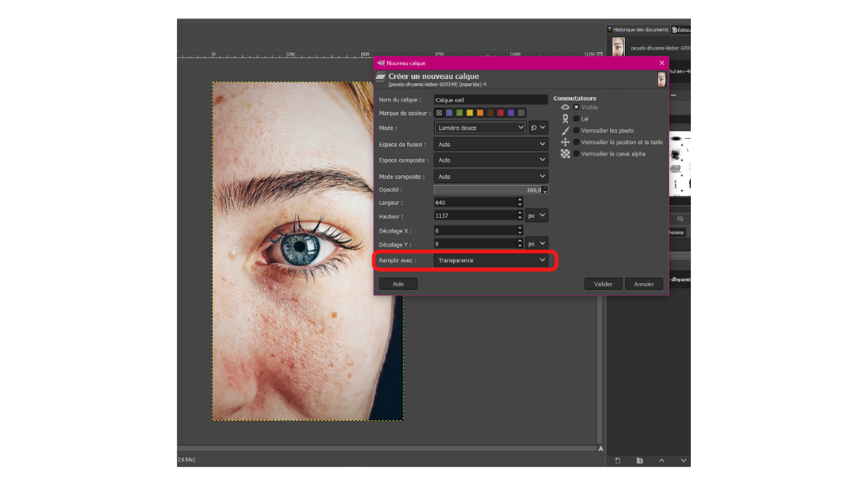The image size is (868, 486).
Task: Click the Valider button
Action: [x=603, y=284]
